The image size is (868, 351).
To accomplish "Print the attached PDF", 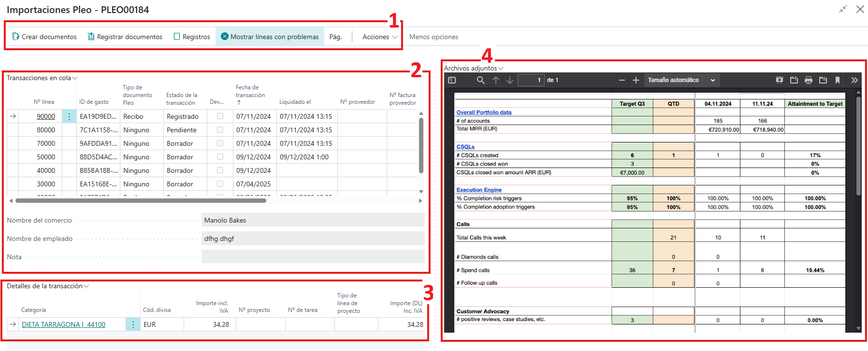I will point(809,80).
